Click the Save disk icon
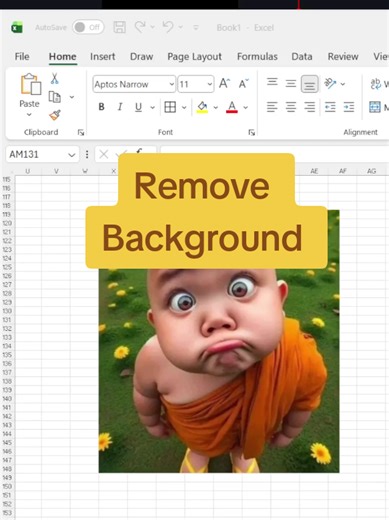This screenshot has height=520, width=389. click(119, 27)
